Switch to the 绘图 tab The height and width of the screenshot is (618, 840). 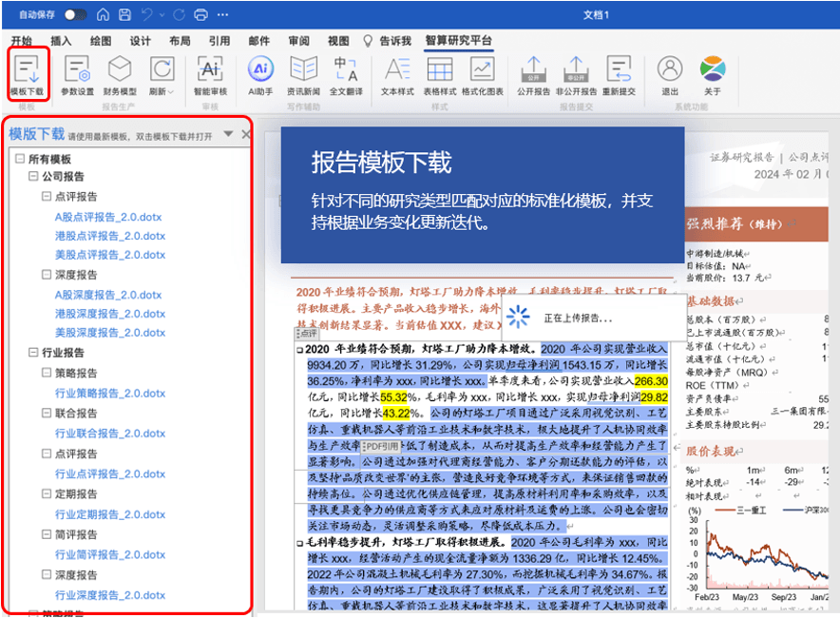pos(101,41)
